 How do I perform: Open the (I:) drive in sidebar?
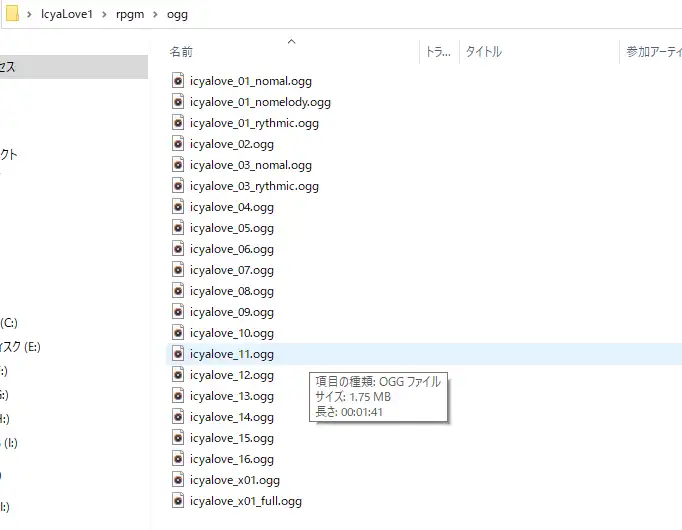pyautogui.click(x=9, y=443)
